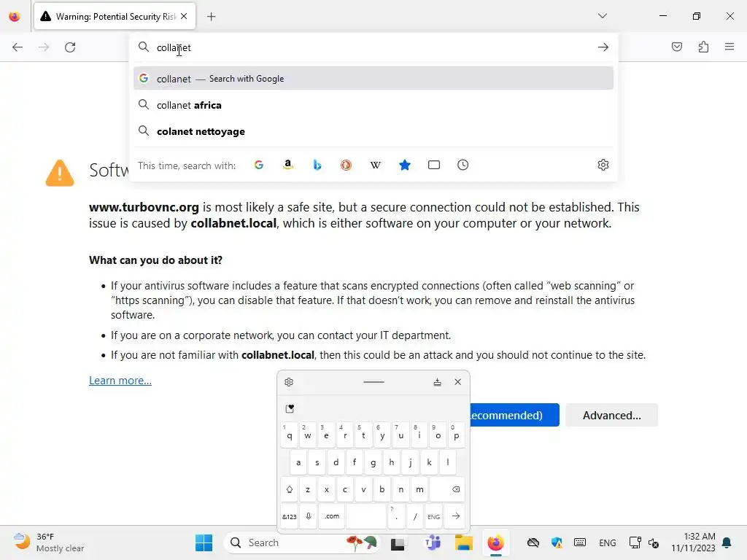Click the Firefox taskbar icon

[495, 542]
